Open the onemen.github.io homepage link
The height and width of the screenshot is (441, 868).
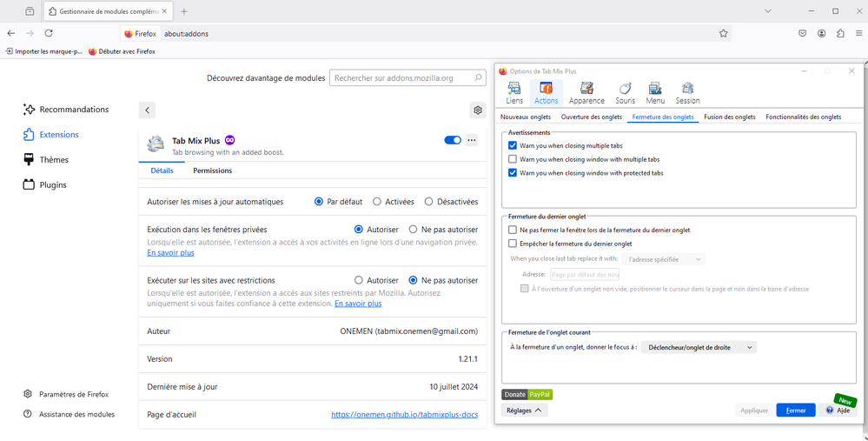pos(404,415)
